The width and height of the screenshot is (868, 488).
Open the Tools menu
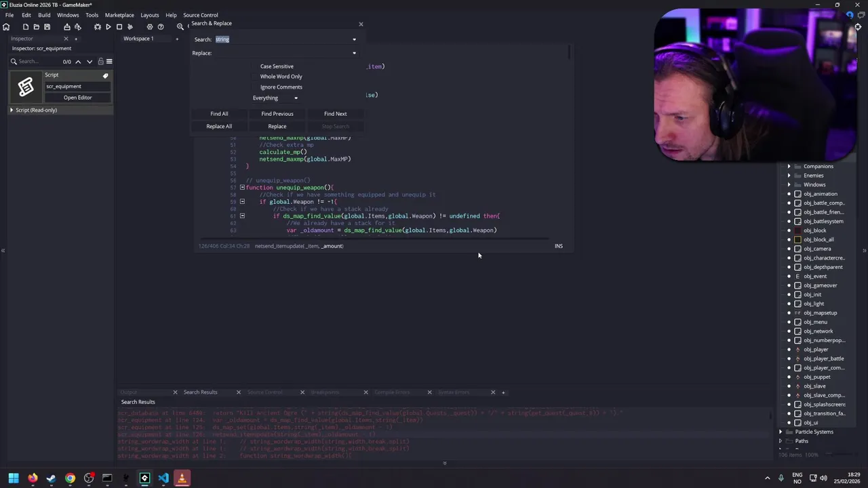click(92, 15)
